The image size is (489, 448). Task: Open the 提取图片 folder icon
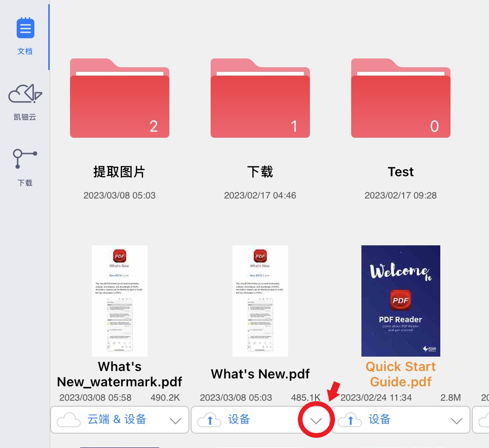[119, 98]
